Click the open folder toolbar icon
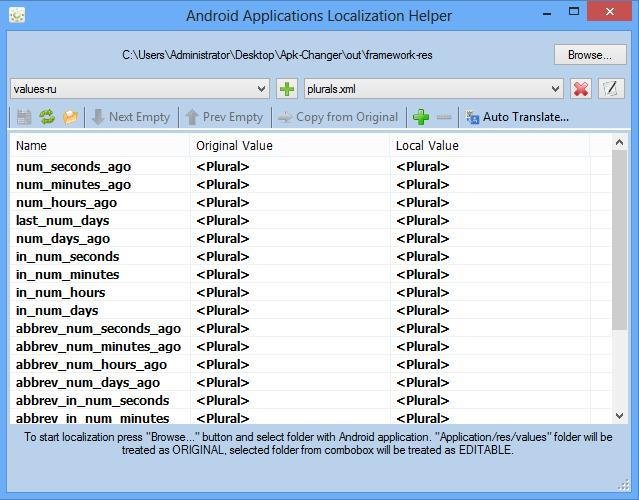The image size is (639, 500). click(70, 117)
